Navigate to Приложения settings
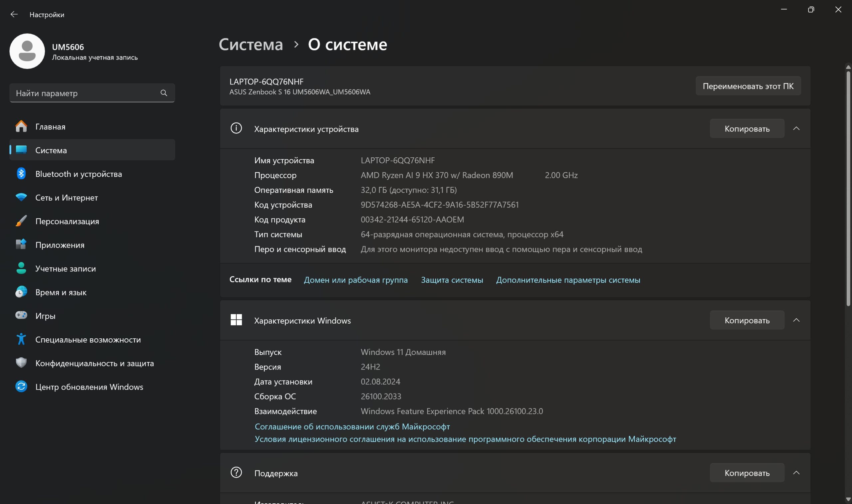 click(92, 245)
